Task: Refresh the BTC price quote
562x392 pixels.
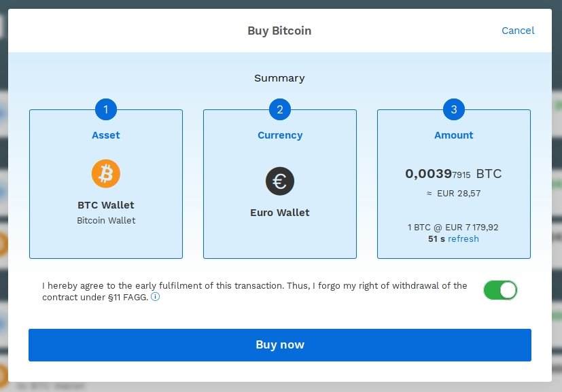Action: click(x=463, y=238)
